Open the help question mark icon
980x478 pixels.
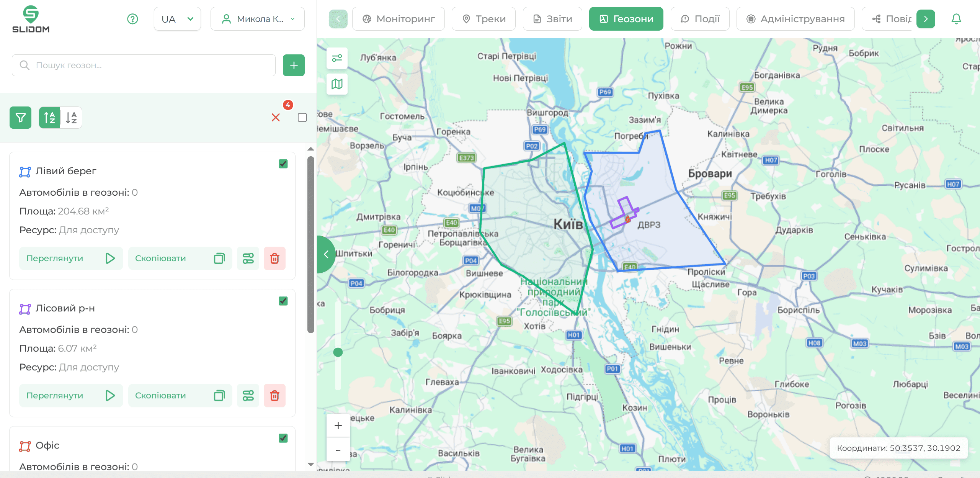[132, 19]
